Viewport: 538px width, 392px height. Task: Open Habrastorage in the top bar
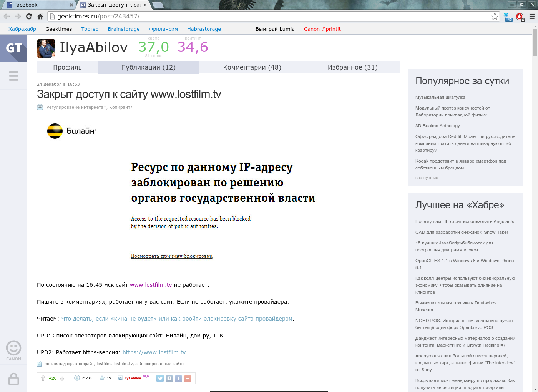[204, 29]
